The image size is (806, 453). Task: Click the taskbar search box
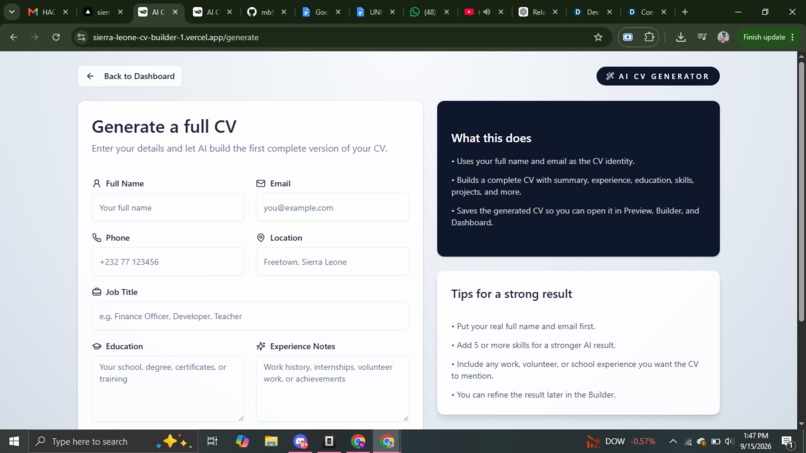[x=111, y=441]
